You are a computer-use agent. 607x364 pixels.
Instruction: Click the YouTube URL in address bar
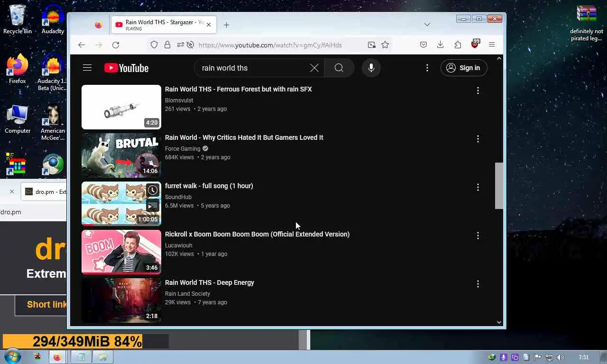[x=270, y=45]
